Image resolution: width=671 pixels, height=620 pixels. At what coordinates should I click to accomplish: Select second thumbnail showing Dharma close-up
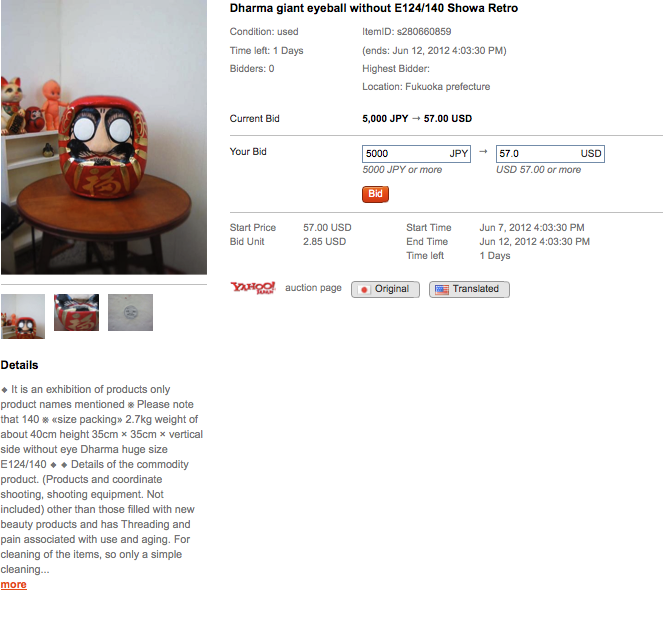tap(77, 312)
